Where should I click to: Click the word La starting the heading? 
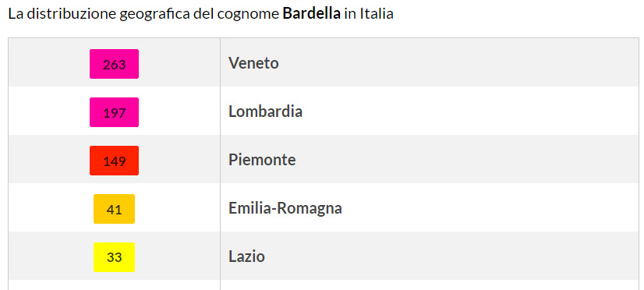[x=16, y=14]
